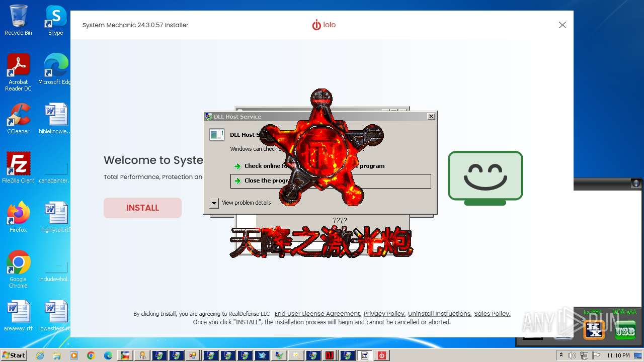Open the Start menu
This screenshot has width=644, height=362.
pyautogui.click(x=15, y=355)
